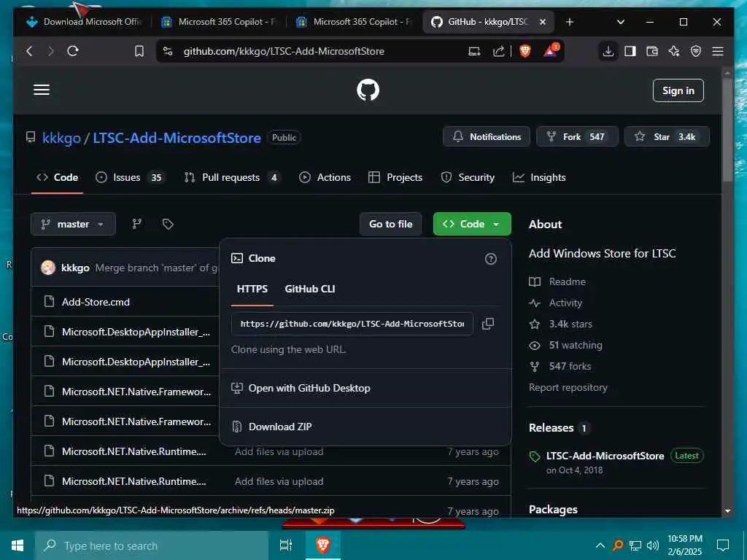Image resolution: width=747 pixels, height=560 pixels.
Task: Click the share page icon
Action: [x=499, y=51]
